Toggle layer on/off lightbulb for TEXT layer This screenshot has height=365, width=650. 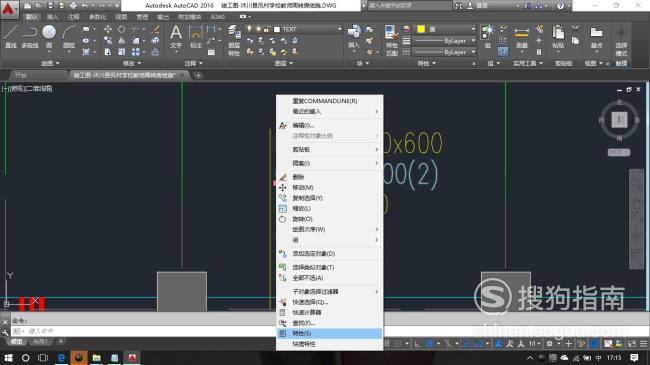tap(249, 29)
